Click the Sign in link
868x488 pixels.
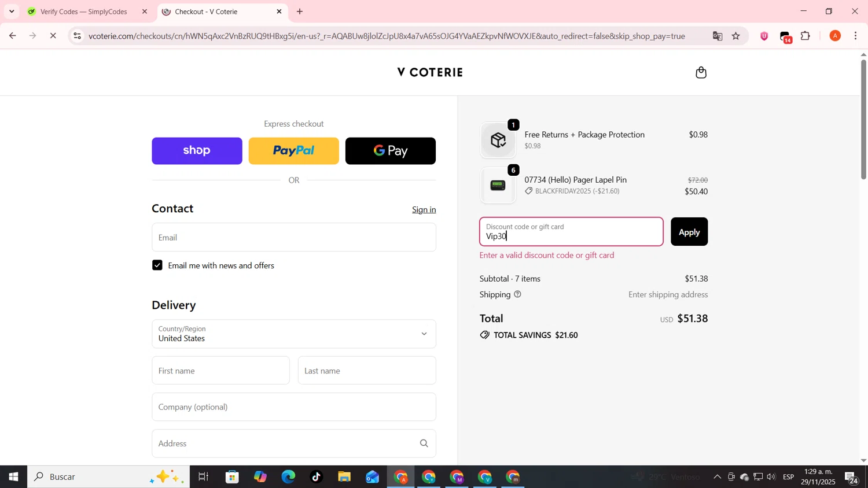(x=424, y=209)
